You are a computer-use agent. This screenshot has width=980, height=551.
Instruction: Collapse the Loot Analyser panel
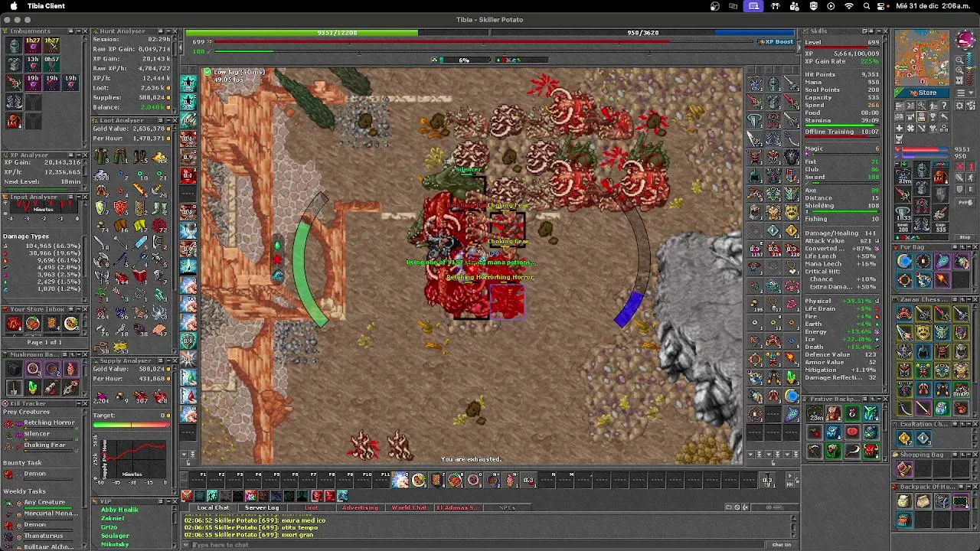[167, 121]
